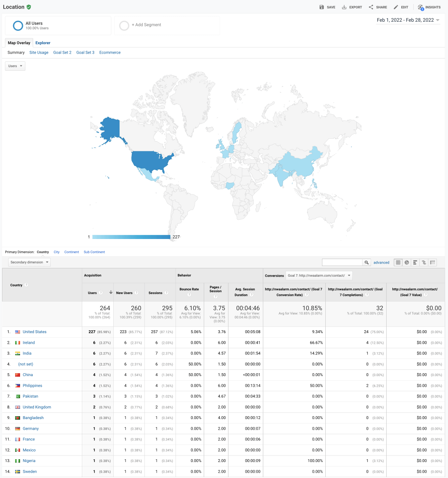Open the Pakistan country link
Screen dimensions: 448x478
pyautogui.click(x=30, y=396)
